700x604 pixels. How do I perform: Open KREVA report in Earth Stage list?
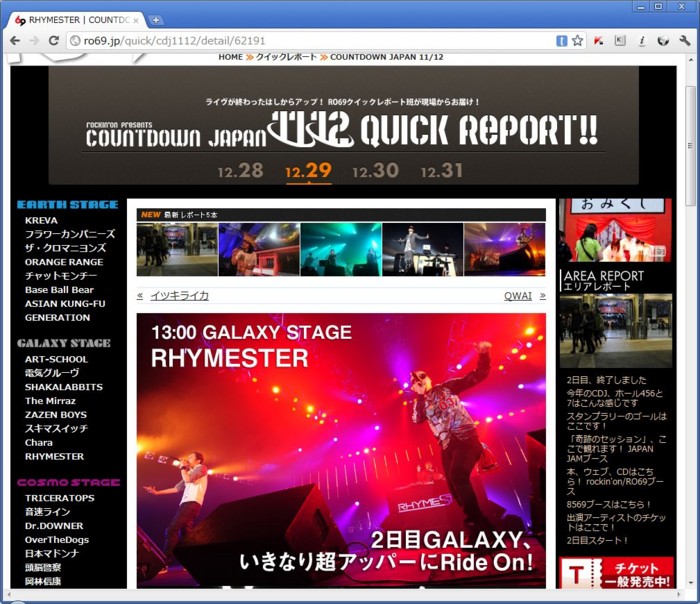click(41, 221)
